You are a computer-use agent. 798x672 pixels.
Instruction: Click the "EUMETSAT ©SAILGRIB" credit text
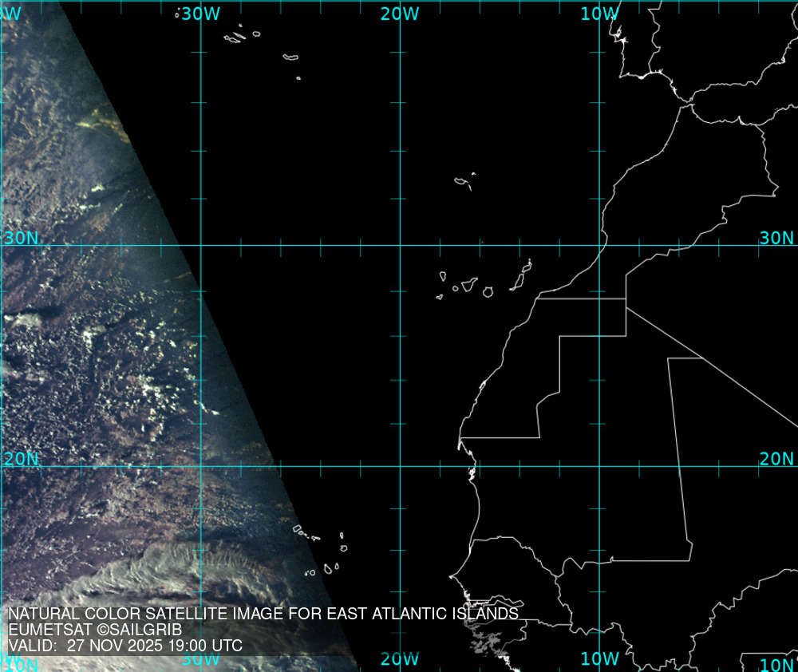(x=95, y=630)
